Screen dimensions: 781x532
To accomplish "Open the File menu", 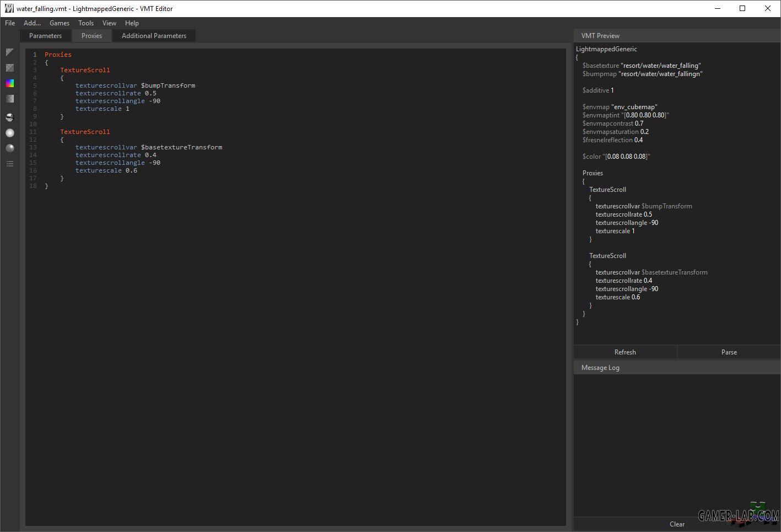I will 10,23.
